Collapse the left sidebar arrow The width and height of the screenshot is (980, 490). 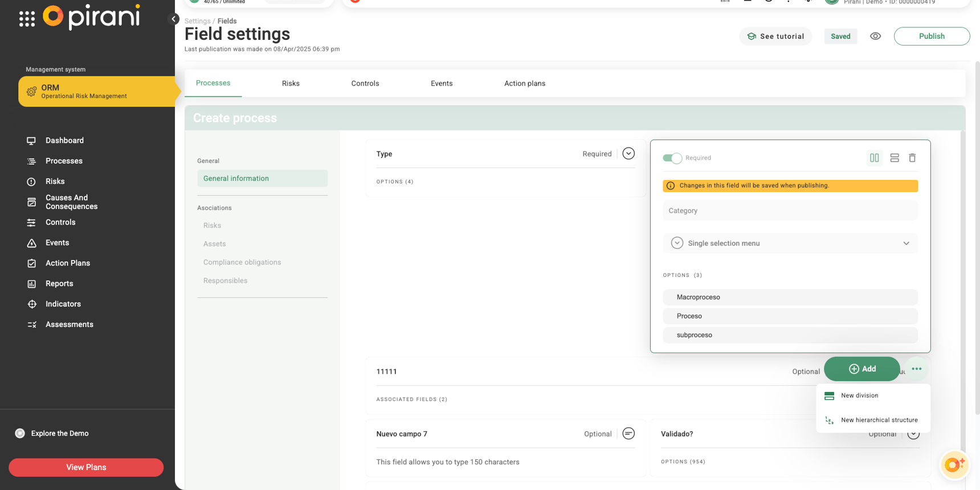point(174,19)
